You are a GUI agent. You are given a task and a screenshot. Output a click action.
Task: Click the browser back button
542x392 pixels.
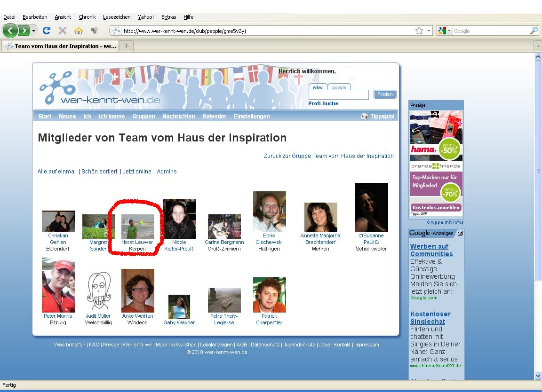(x=10, y=31)
